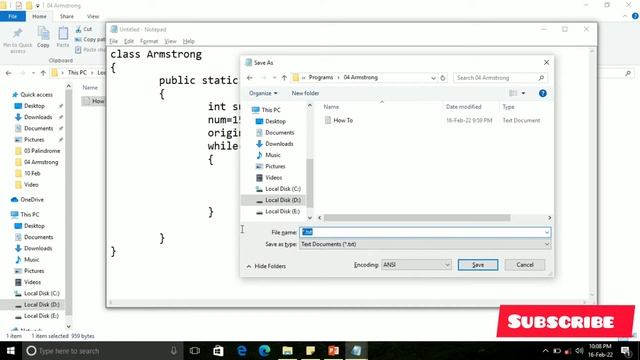
Task: Open Notepad View menu
Action: [170, 41]
